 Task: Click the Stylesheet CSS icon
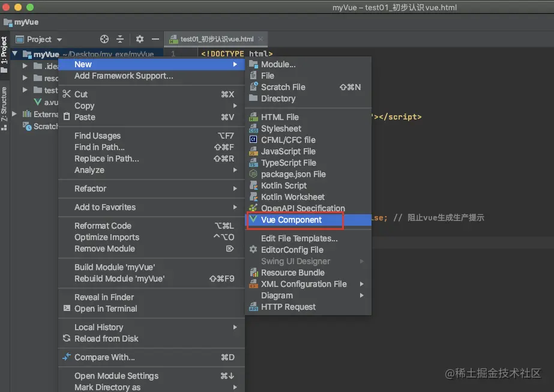(253, 128)
